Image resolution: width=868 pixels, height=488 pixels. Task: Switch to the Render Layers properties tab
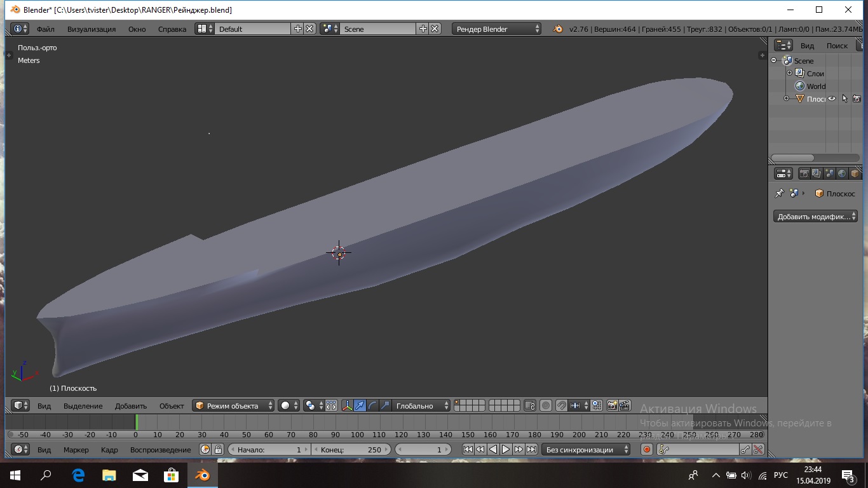[817, 173]
